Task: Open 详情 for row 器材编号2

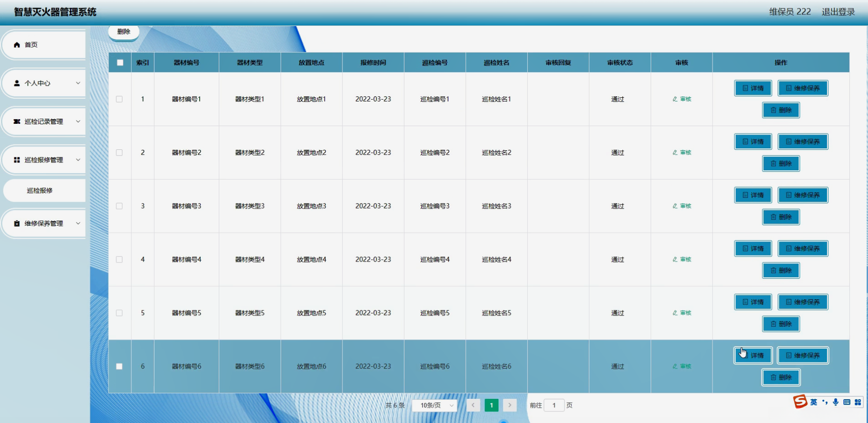Action: coord(753,142)
